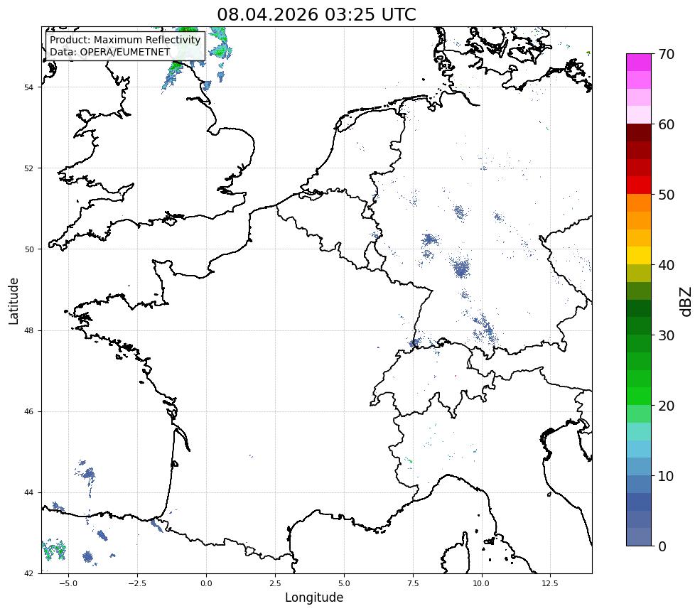This screenshot has width=700, height=611.
Task: Click the "Longitude" axis label
Action: coord(314,598)
